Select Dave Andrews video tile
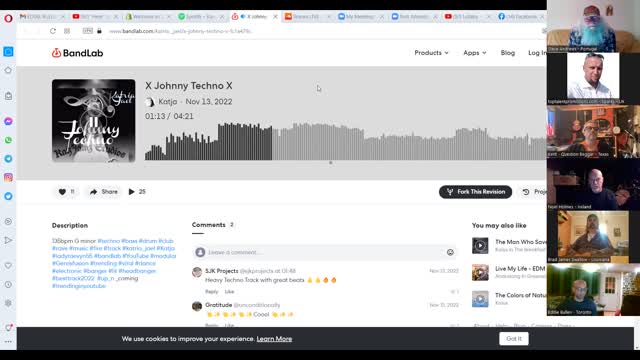Image resolution: width=640 pixels, height=360 pixels. 593,26
